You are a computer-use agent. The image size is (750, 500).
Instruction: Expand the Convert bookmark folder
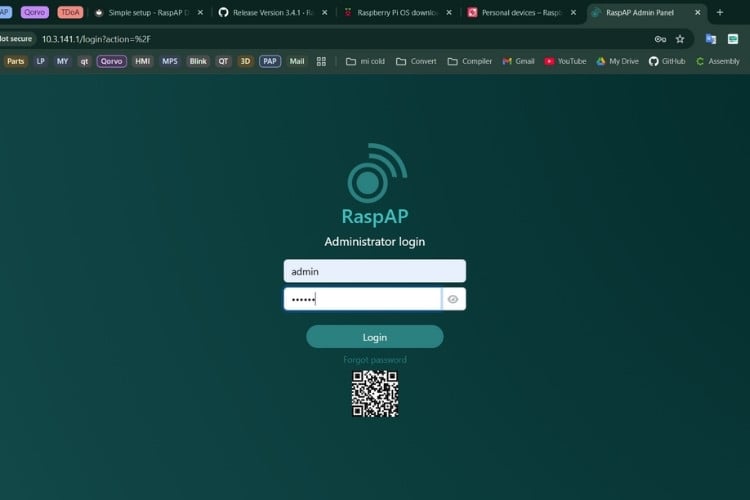[x=416, y=61]
